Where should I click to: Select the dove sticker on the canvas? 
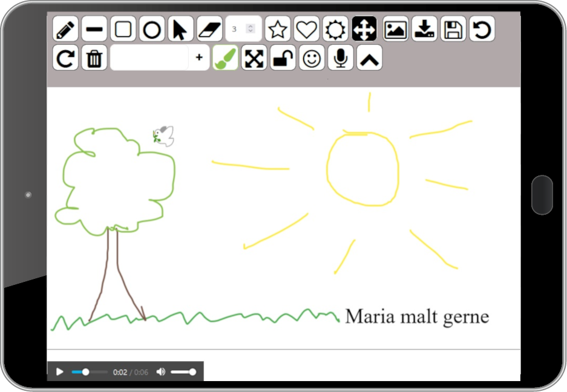(x=163, y=136)
